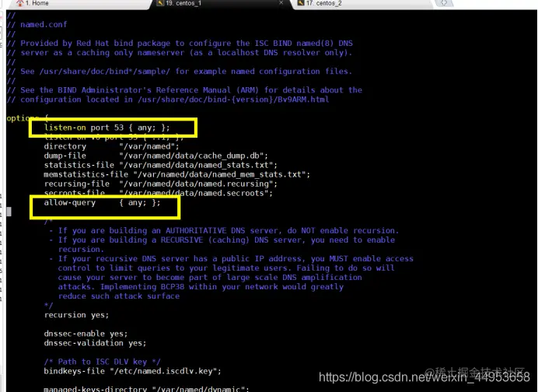Click the 'large scale DNS amplification' line
538x392 pixels.
pos(210,278)
